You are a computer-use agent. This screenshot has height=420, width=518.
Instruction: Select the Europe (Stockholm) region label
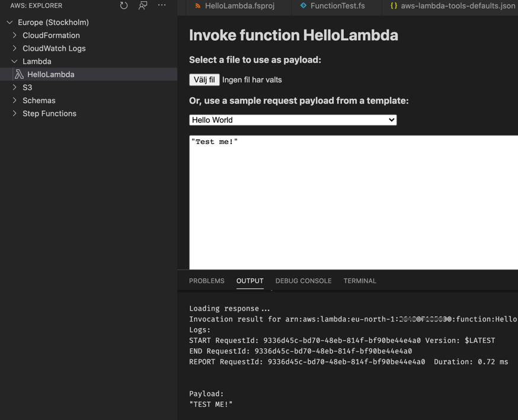tap(53, 23)
